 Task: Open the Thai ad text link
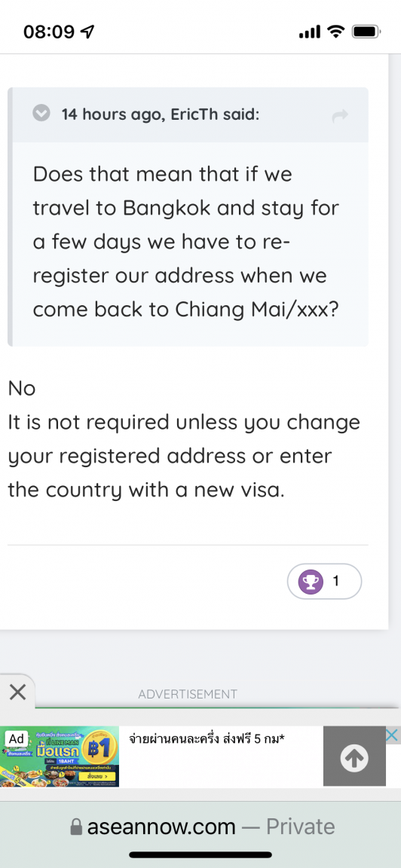(207, 738)
